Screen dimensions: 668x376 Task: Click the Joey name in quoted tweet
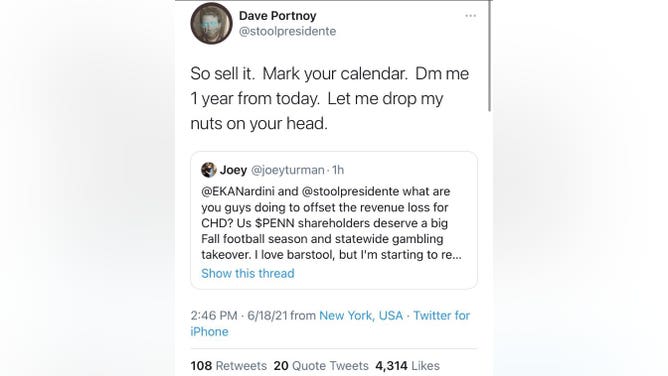click(233, 170)
